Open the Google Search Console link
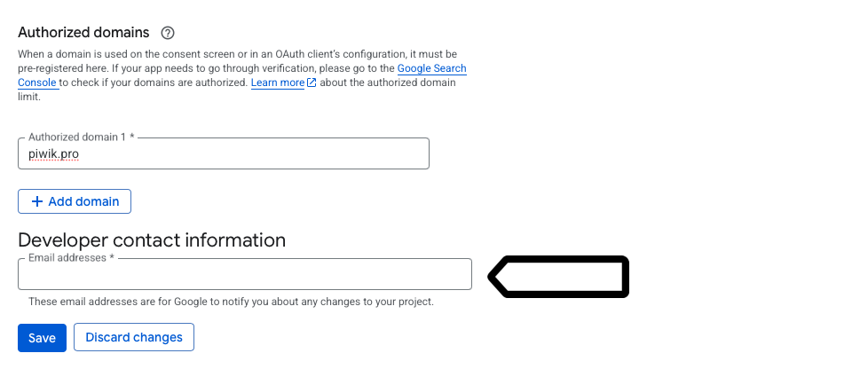Image resolution: width=868 pixels, height=369 pixels. [x=431, y=68]
